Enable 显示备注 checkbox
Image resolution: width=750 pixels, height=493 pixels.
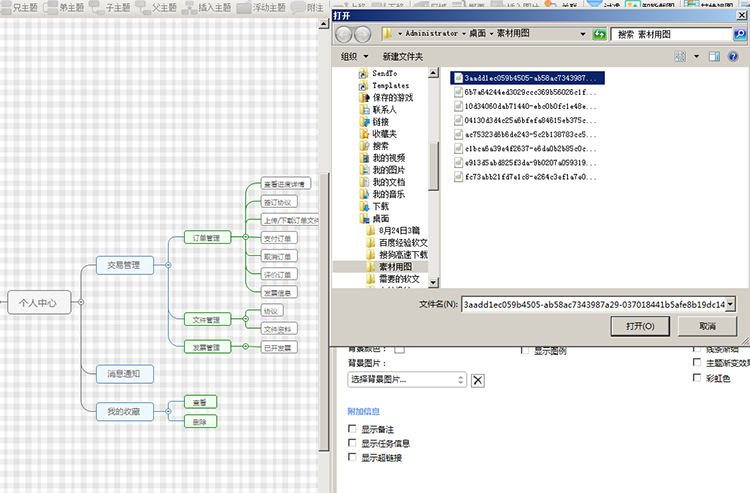352,429
